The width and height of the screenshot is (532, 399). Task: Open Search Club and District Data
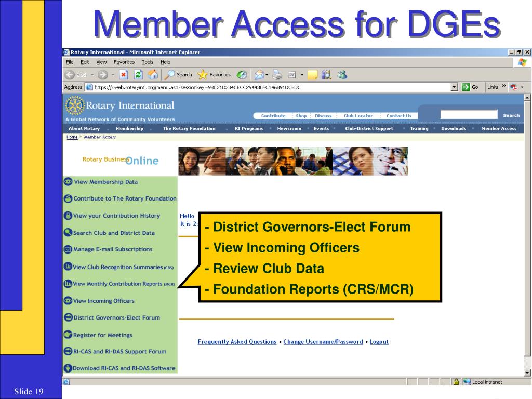pyautogui.click(x=109, y=233)
